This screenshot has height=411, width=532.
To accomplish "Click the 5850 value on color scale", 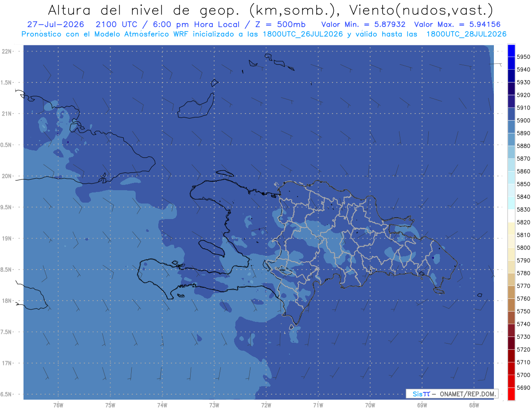I will click(x=524, y=184).
